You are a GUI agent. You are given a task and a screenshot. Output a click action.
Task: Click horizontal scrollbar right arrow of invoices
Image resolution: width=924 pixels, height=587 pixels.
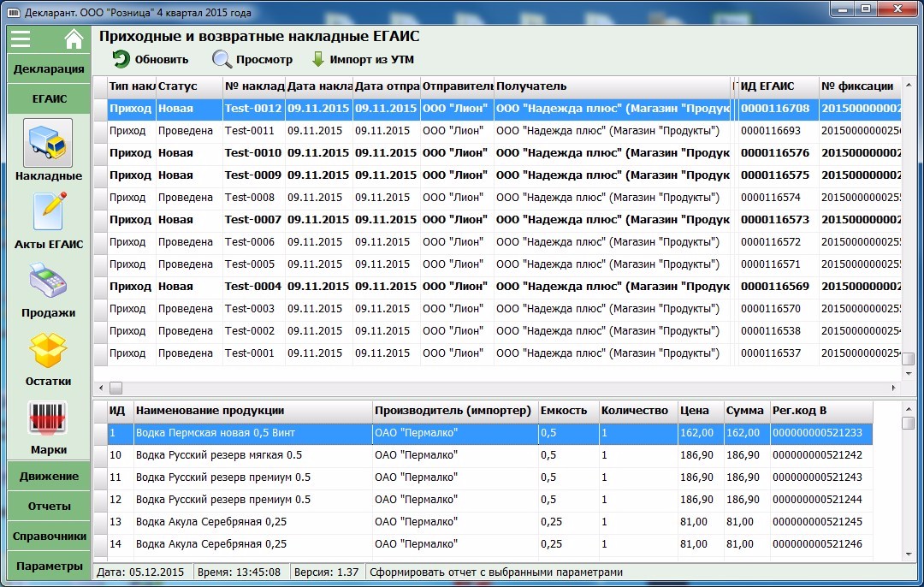coord(893,388)
